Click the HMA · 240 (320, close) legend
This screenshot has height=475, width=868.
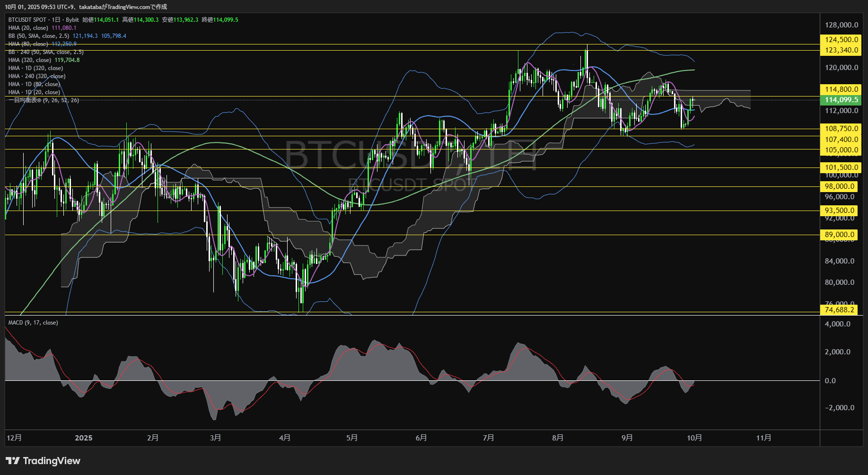[37, 76]
